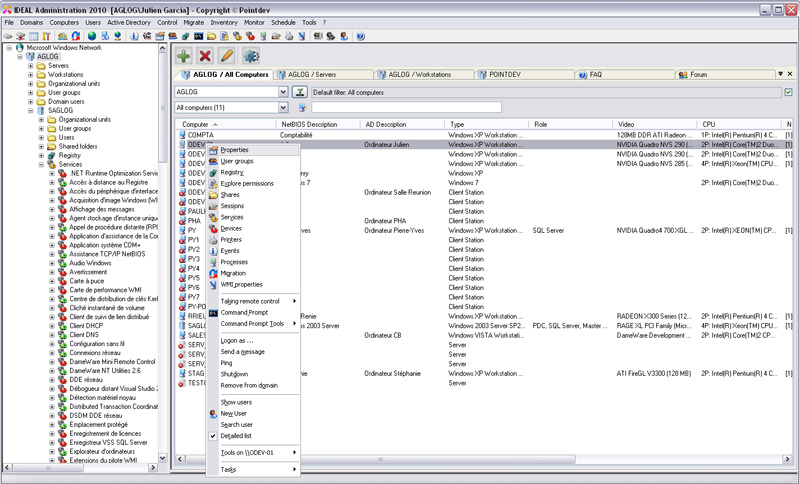The width and height of the screenshot is (800, 484).
Task: Click the blue gear settings button
Action: [251, 56]
